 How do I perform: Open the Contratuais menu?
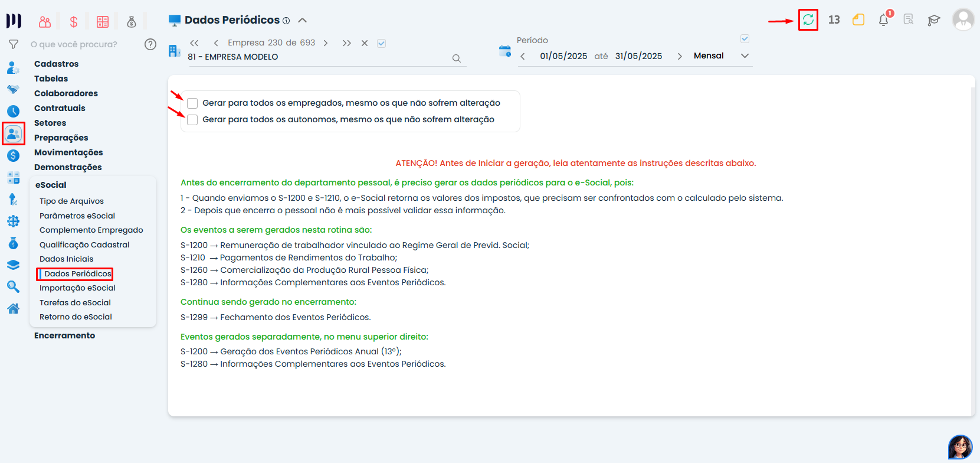pos(60,108)
